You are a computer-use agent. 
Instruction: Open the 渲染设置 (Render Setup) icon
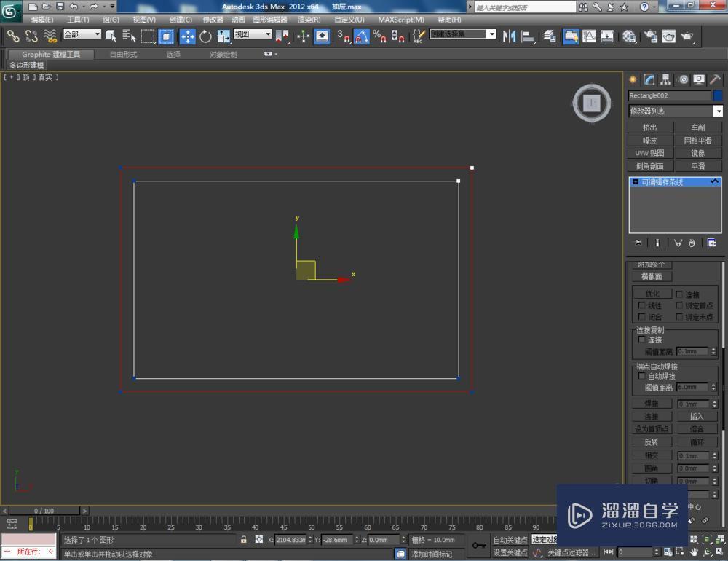(x=650, y=35)
